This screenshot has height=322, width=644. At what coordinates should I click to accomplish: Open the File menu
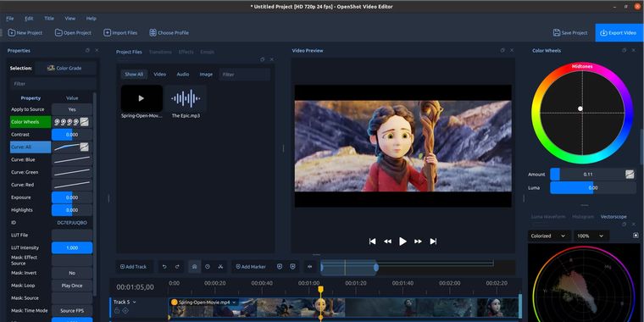10,19
